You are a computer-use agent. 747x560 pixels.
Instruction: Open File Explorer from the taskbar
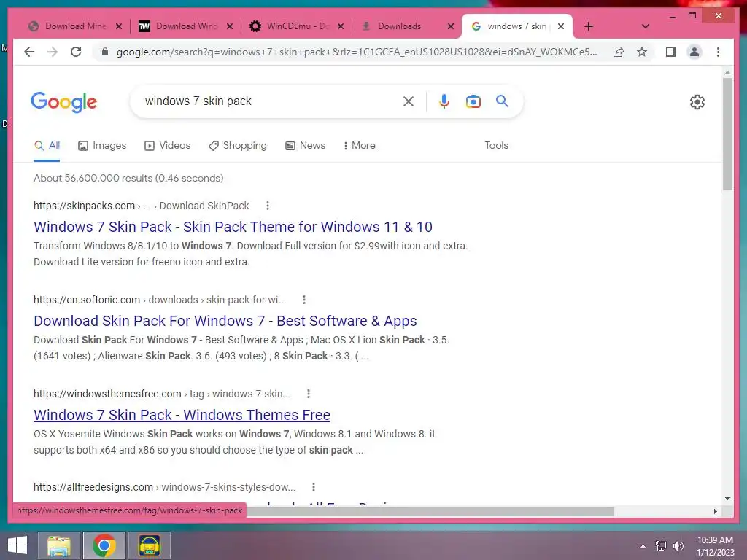[58, 545]
